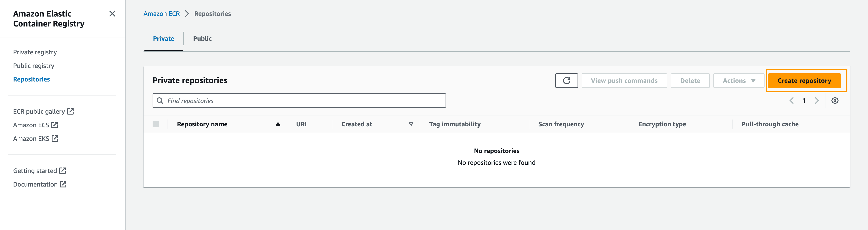Image resolution: width=868 pixels, height=230 pixels.
Task: Open external link icon beside Documentation
Action: (63, 184)
